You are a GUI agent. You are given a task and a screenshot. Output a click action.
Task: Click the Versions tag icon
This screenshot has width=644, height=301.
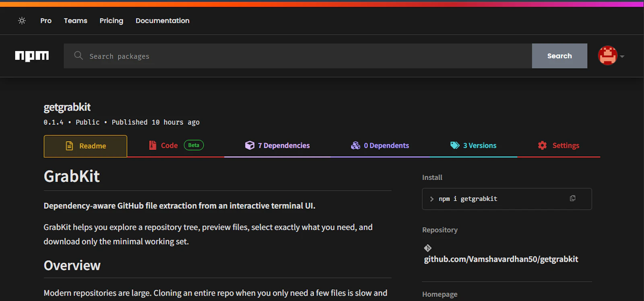click(455, 145)
